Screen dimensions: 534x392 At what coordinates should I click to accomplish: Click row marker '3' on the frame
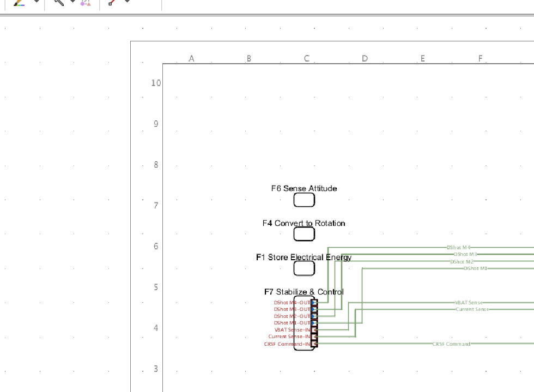[156, 369]
